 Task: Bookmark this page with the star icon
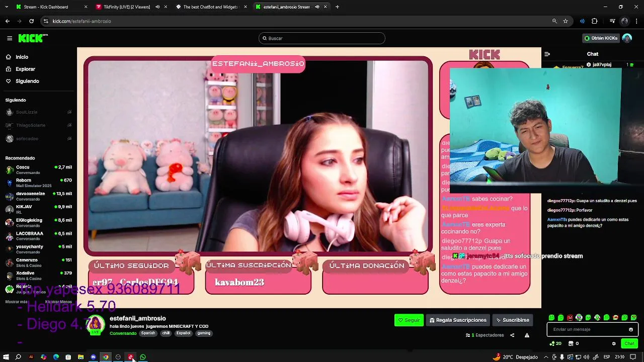[x=566, y=21]
